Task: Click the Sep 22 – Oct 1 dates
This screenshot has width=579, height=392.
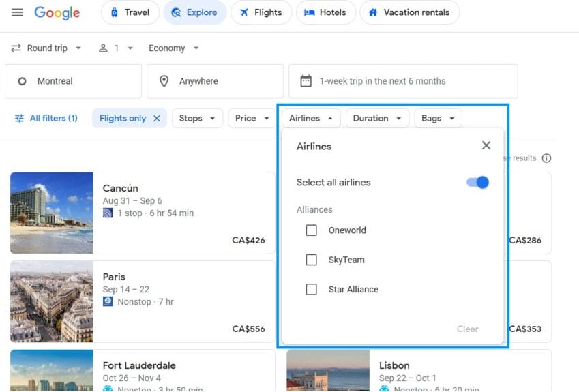Action: coord(407,378)
